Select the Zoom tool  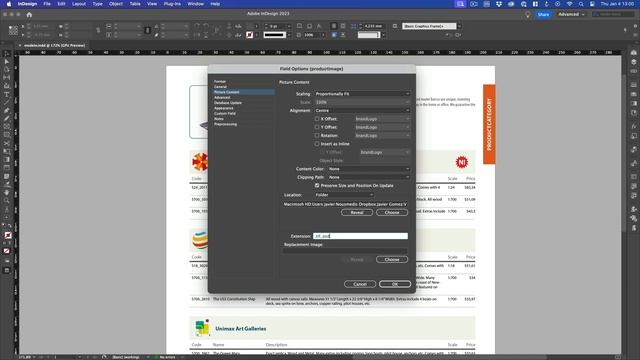7,200
